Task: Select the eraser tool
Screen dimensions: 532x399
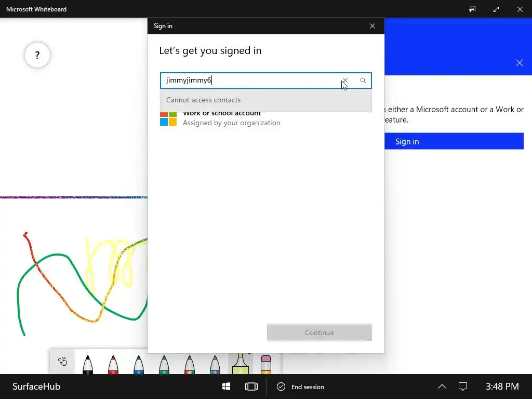Action: 266,364
